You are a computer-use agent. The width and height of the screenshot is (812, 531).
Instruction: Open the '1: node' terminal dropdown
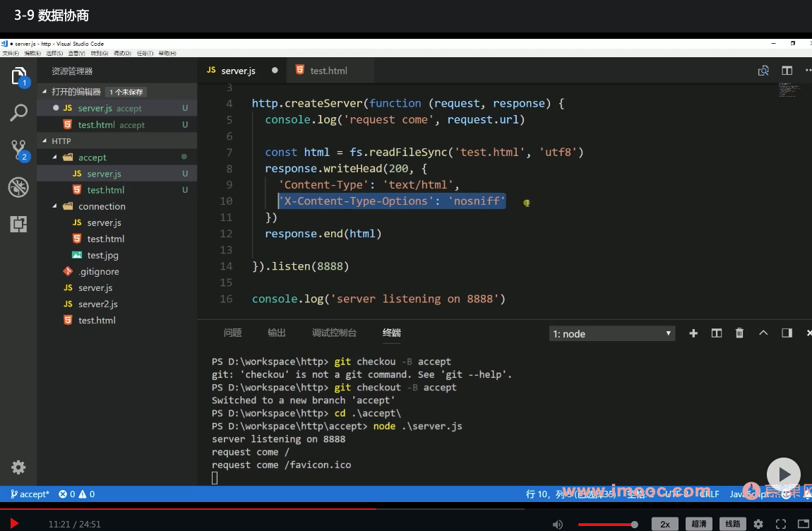(x=611, y=334)
